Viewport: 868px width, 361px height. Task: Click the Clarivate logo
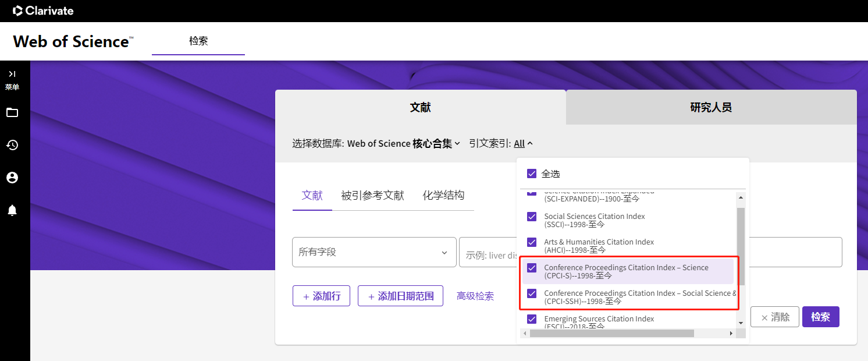tap(43, 10)
